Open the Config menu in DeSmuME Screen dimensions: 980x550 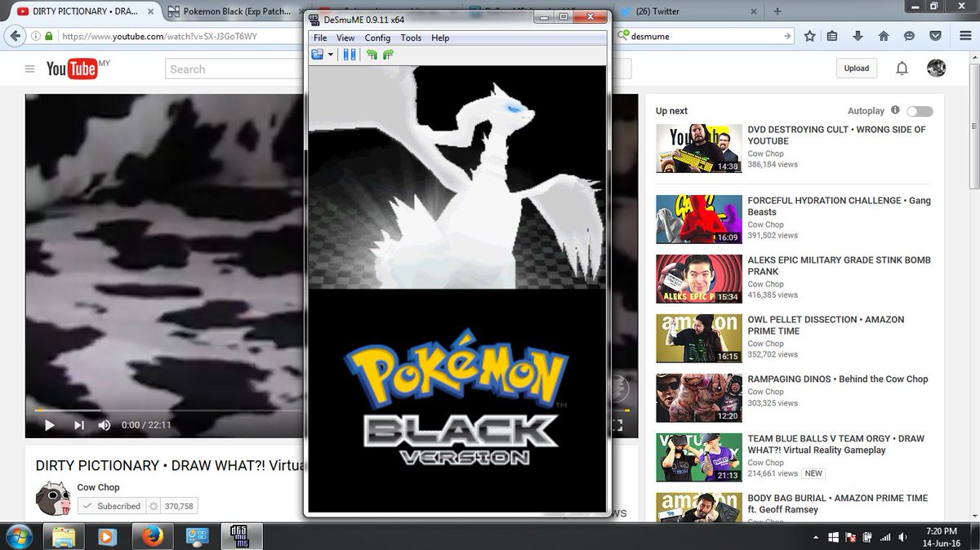[x=377, y=38]
